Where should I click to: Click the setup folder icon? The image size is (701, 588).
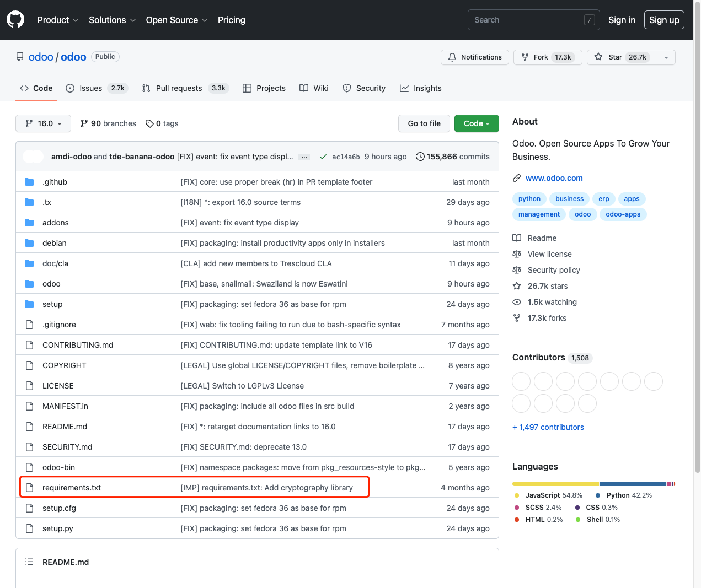29,304
